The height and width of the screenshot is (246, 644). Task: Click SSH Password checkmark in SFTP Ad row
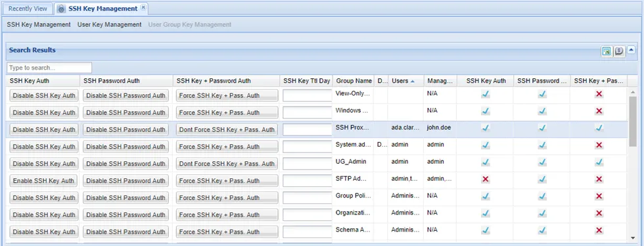[x=542, y=179]
